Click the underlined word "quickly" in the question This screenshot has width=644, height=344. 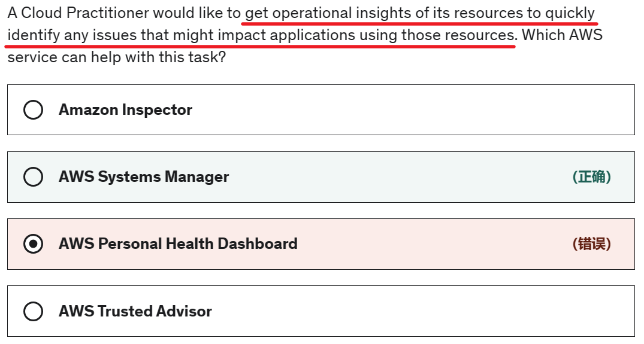[570, 13]
